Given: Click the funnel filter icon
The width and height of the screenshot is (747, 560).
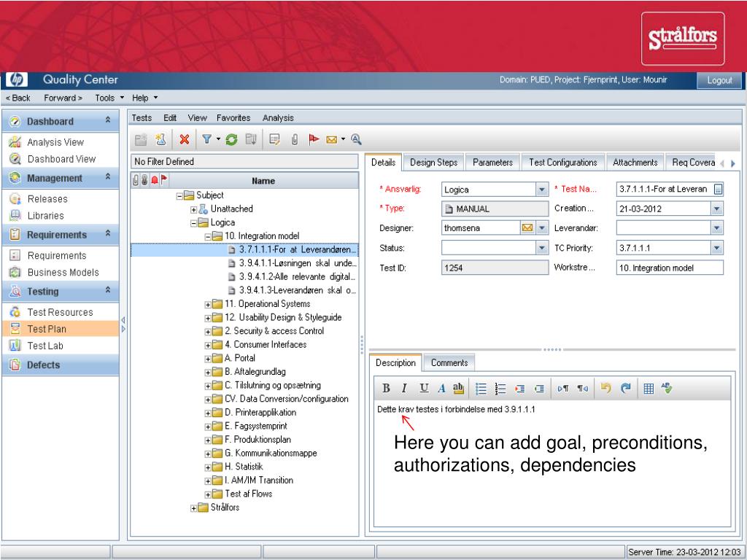Looking at the screenshot, I should [x=206, y=139].
